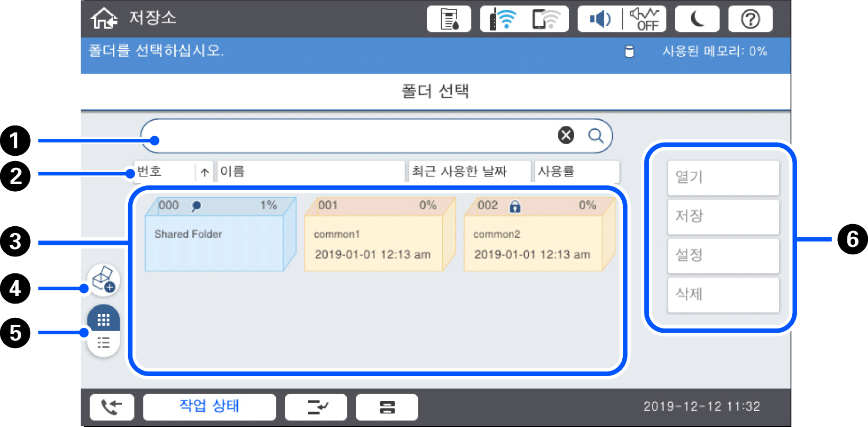
Task: Enable sleep mode with moon icon
Action: click(697, 20)
